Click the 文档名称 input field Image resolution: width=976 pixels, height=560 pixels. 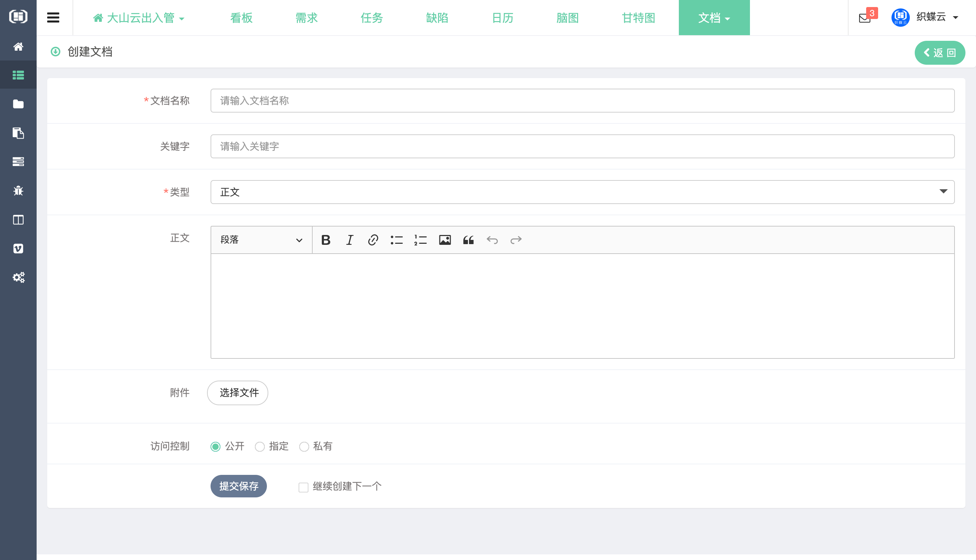pos(582,101)
